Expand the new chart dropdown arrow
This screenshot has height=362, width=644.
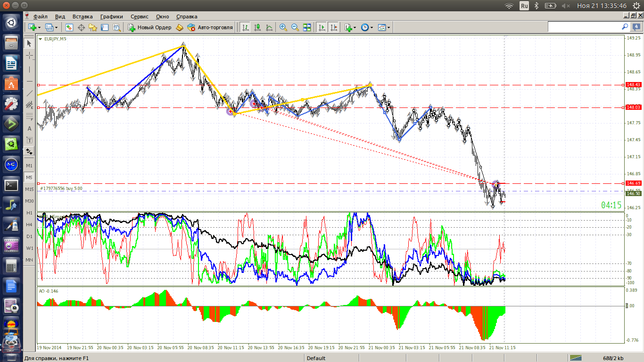coord(39,27)
